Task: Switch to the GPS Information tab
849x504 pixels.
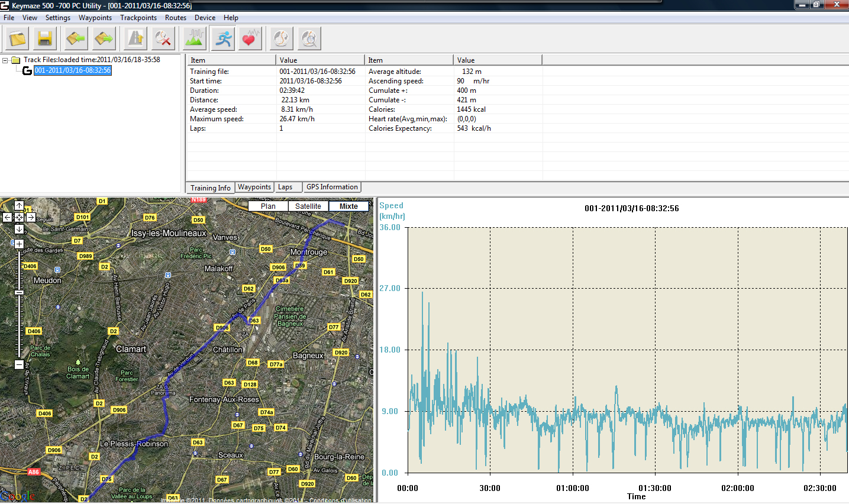Action: (332, 187)
